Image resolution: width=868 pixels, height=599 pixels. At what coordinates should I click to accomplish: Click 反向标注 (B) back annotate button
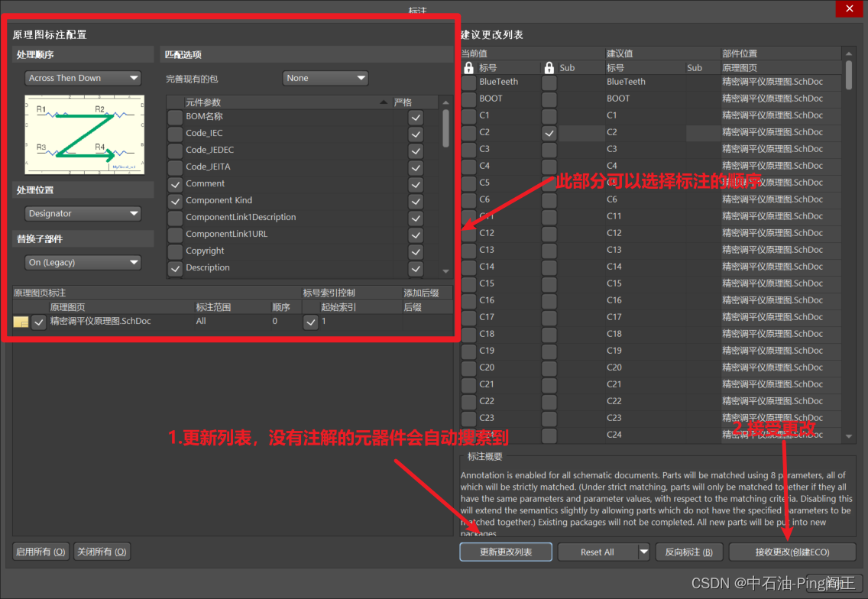(x=688, y=552)
